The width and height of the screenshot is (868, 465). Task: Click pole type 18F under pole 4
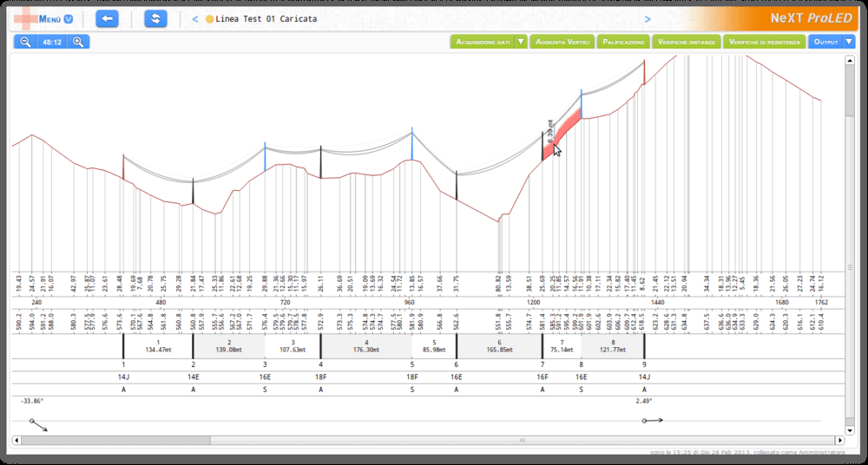pos(320,377)
